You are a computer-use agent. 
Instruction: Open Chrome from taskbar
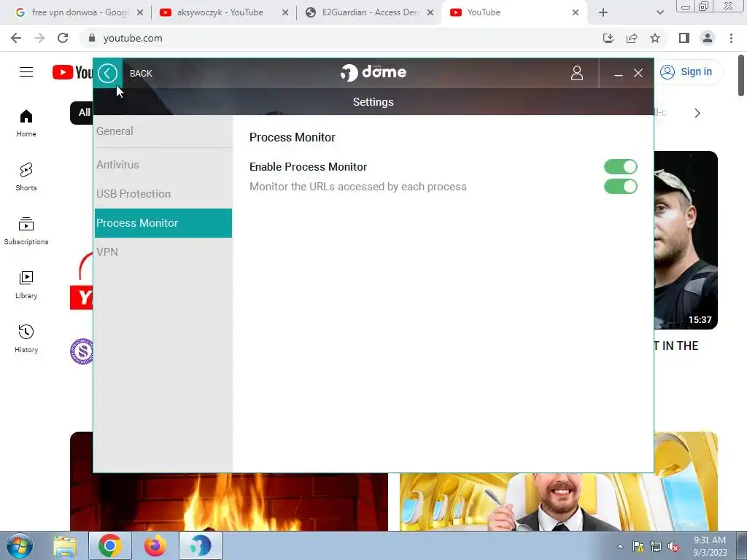pyautogui.click(x=110, y=545)
